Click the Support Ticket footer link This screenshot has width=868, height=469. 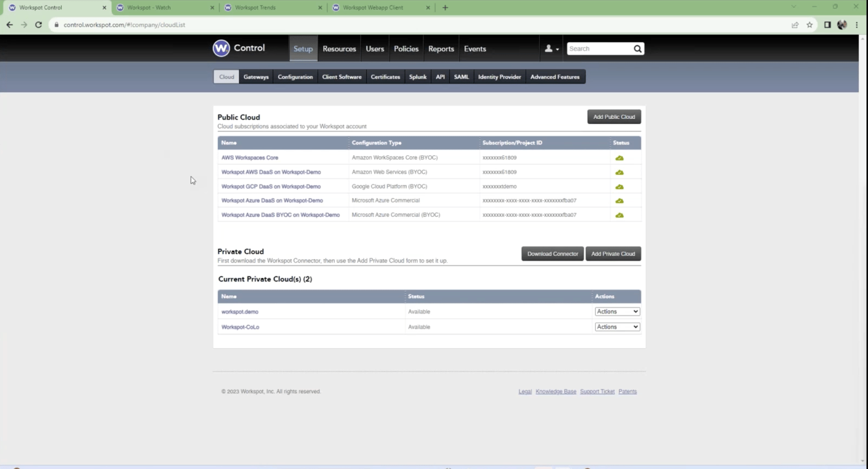coord(597,391)
